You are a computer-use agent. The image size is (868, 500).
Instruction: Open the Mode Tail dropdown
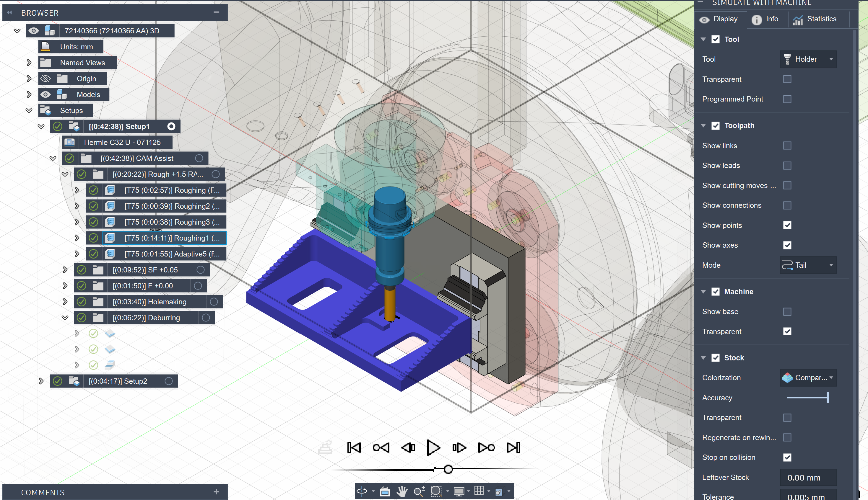pos(808,265)
